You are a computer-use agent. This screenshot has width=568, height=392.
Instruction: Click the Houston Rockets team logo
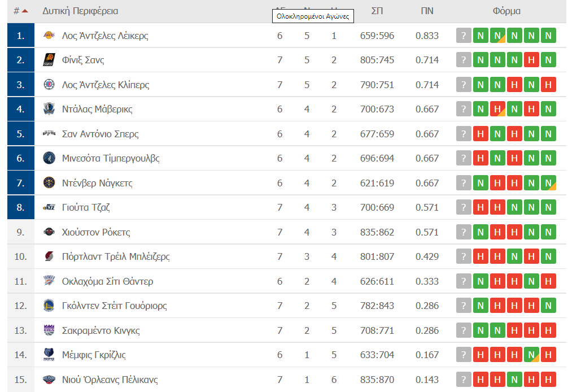(49, 232)
